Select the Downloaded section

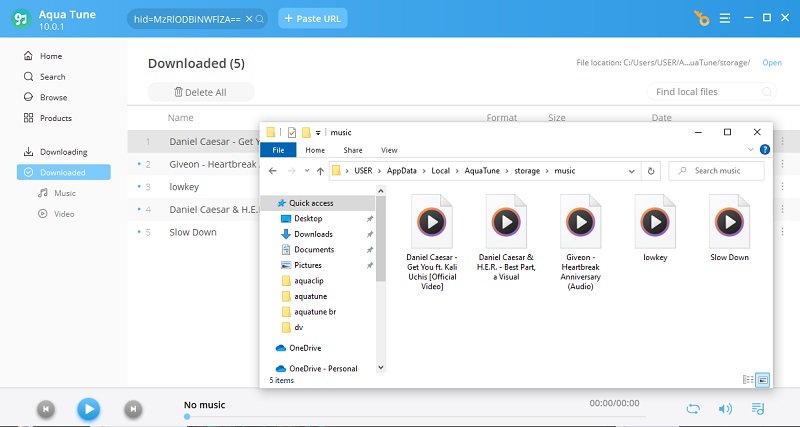pyautogui.click(x=64, y=172)
